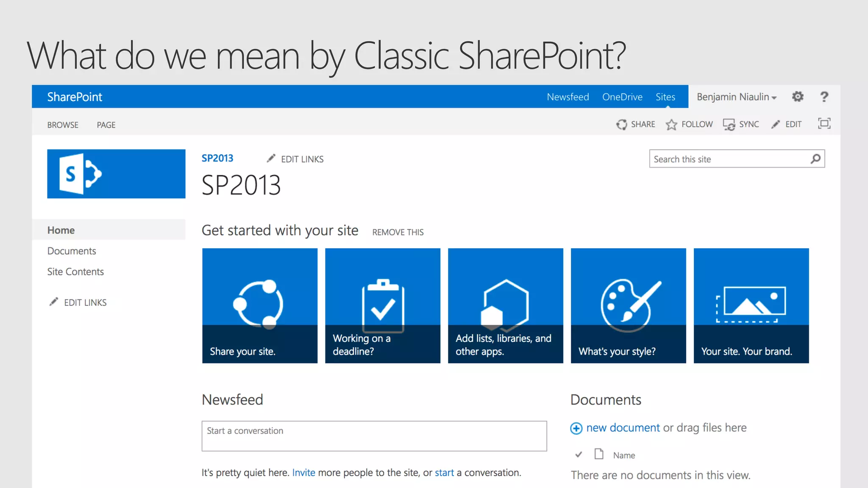Expand the Benjamin Niaulin user dropdown

click(737, 97)
